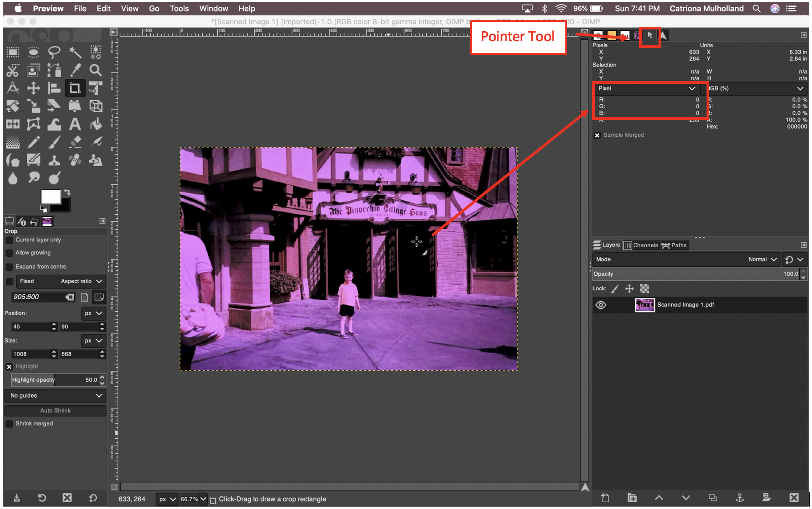Add a mask to the layer
Image resolution: width=812 pixels, height=509 pixels.
click(766, 498)
